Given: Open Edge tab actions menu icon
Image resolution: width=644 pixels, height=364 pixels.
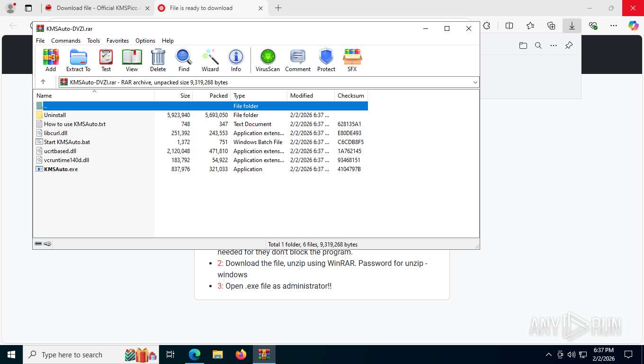Looking at the screenshot, I should (x=28, y=8).
